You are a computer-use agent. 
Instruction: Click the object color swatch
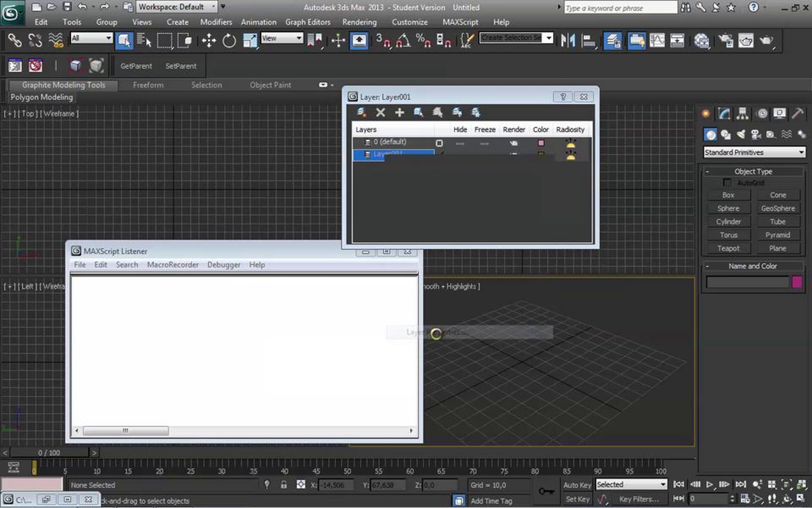[x=797, y=282]
